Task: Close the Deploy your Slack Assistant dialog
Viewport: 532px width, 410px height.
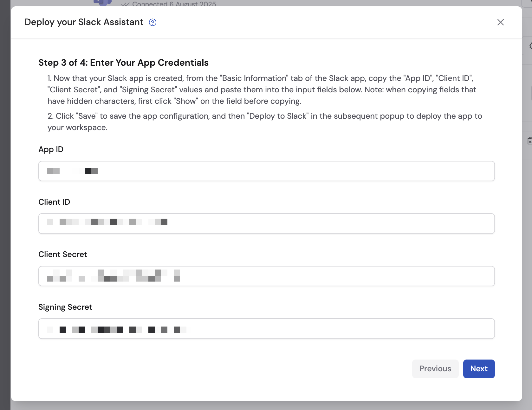Action: 500,22
